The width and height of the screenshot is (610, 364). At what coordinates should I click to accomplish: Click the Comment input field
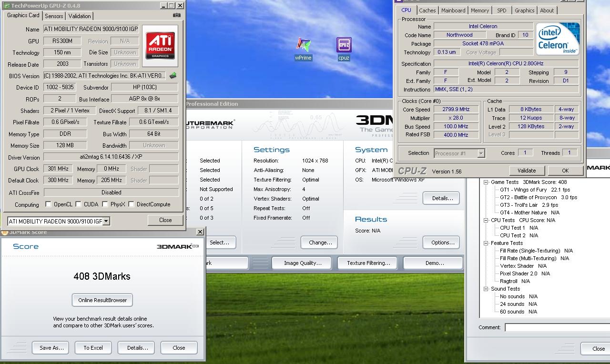[x=557, y=327]
